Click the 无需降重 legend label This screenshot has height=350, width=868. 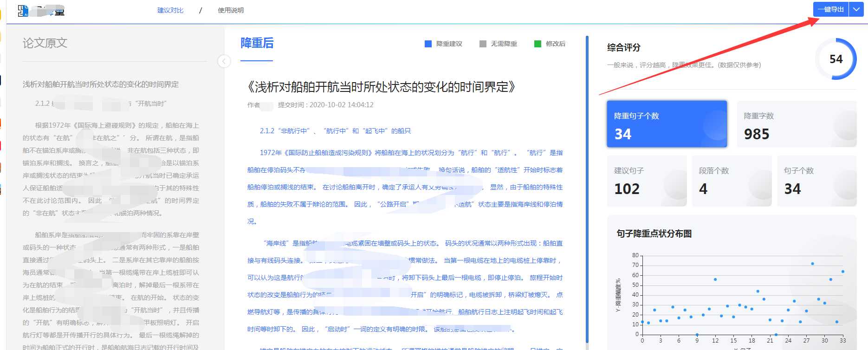[x=504, y=44]
